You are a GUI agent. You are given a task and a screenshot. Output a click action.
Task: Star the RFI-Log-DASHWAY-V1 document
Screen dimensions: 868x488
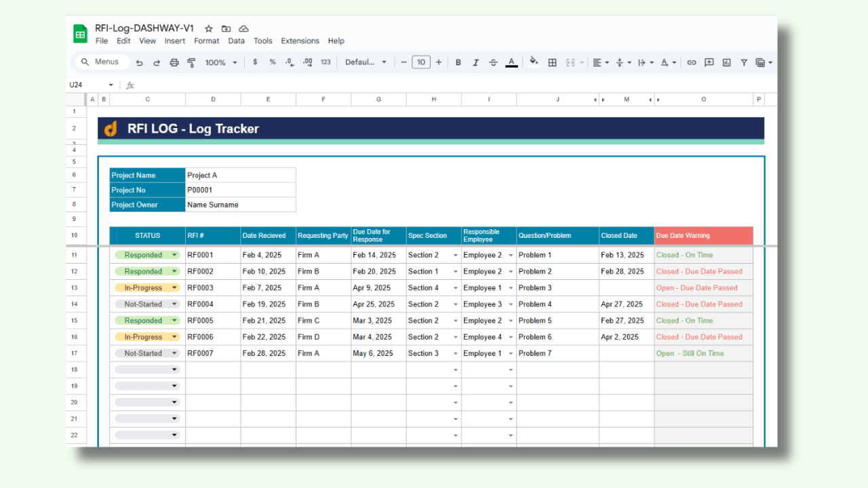pos(209,28)
